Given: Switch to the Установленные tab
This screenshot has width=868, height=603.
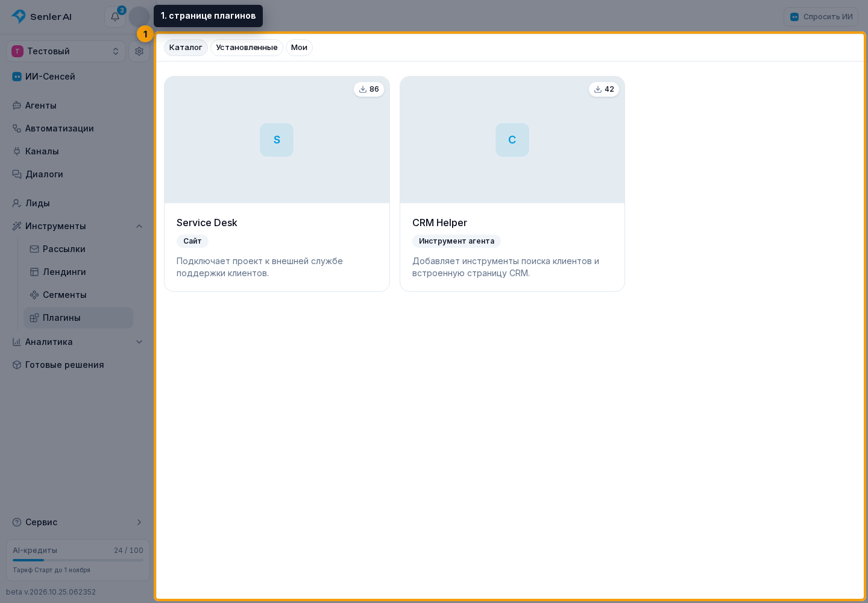Looking at the screenshot, I should pos(247,48).
